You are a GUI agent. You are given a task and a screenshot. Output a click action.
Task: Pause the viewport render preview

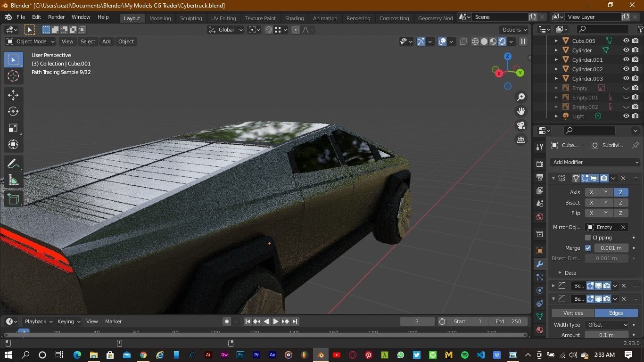523,41
